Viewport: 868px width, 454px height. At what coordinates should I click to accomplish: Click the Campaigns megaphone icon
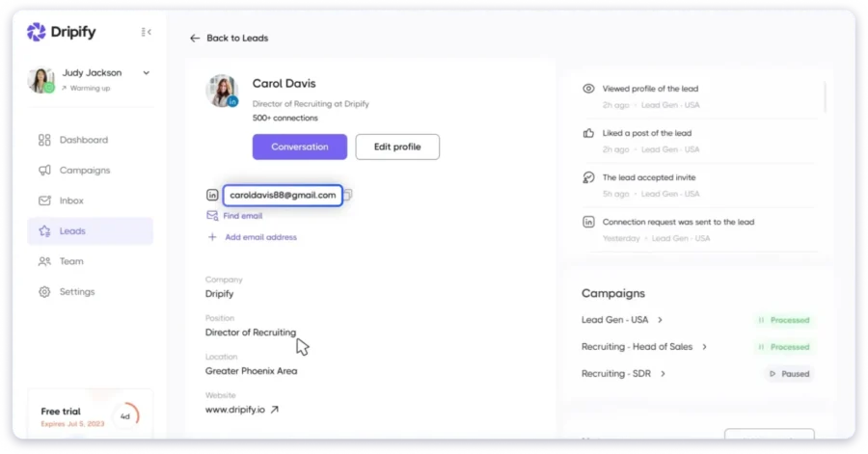(x=44, y=171)
